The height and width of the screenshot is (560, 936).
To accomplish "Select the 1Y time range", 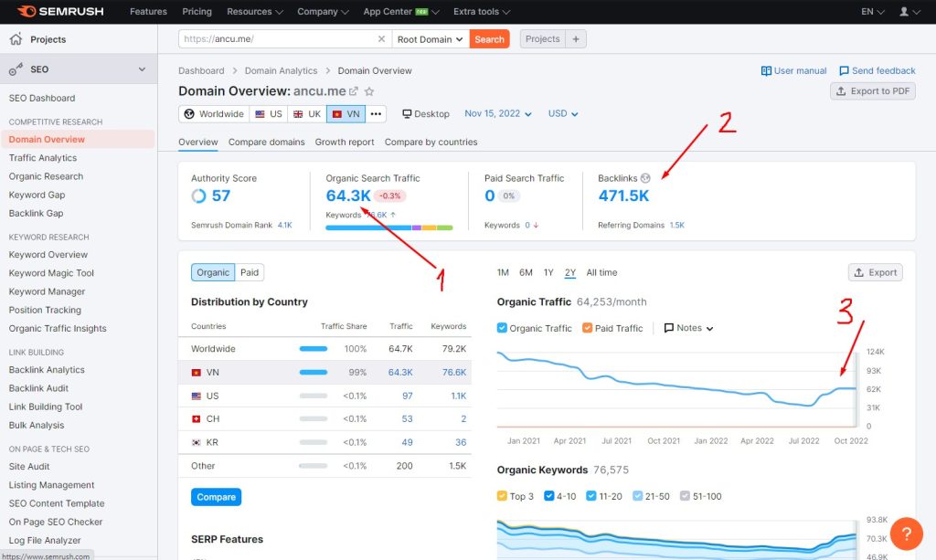I will [x=548, y=272].
